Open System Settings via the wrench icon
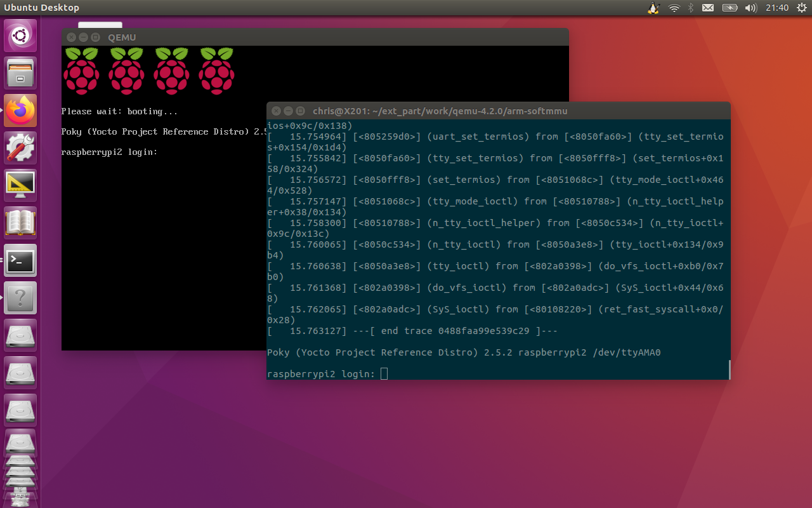 19,147
